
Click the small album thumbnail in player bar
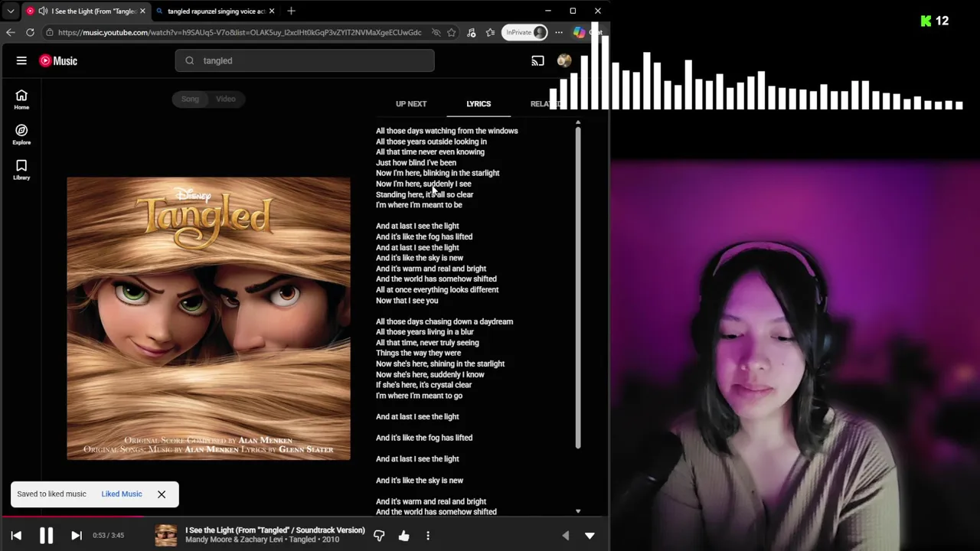pos(166,535)
